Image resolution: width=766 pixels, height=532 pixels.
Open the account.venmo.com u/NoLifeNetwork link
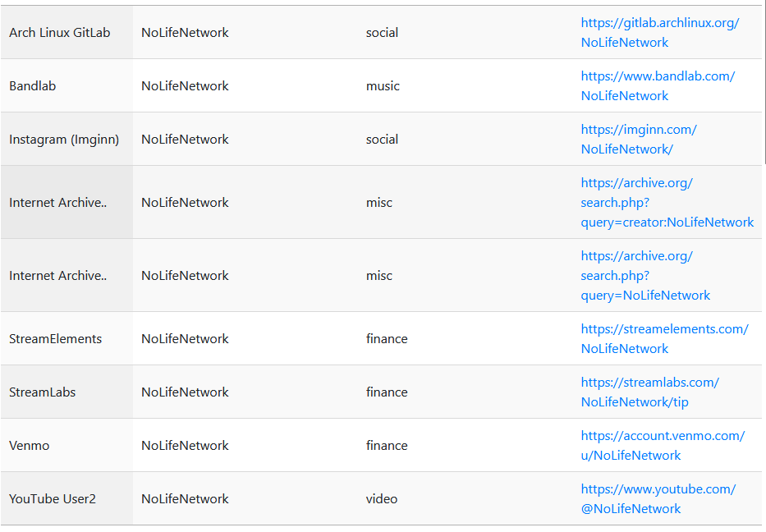(x=663, y=446)
